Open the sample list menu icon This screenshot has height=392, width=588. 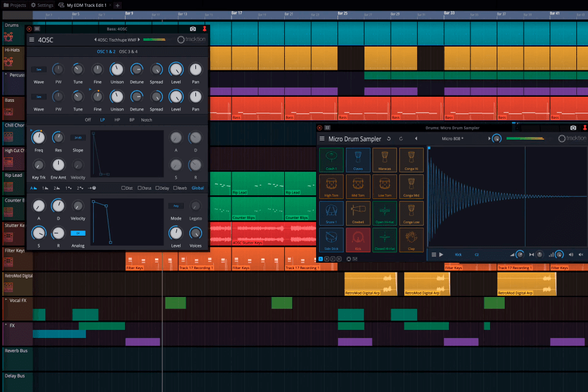coord(434,254)
